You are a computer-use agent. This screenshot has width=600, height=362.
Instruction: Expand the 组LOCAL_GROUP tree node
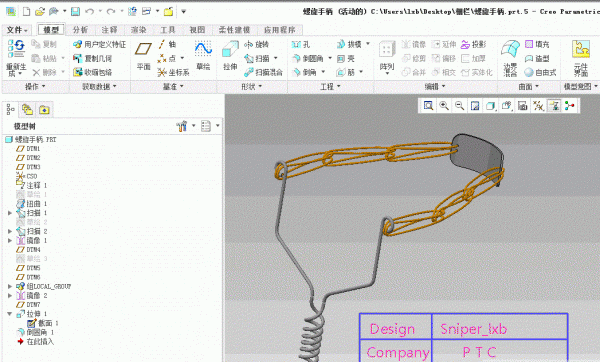click(10, 286)
